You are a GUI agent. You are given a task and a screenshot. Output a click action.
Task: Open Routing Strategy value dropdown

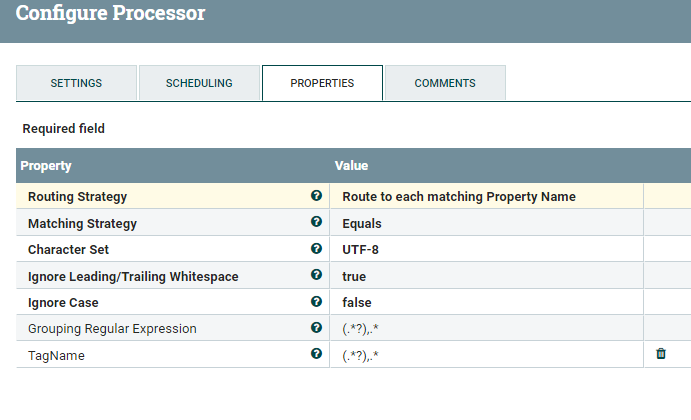(x=459, y=197)
